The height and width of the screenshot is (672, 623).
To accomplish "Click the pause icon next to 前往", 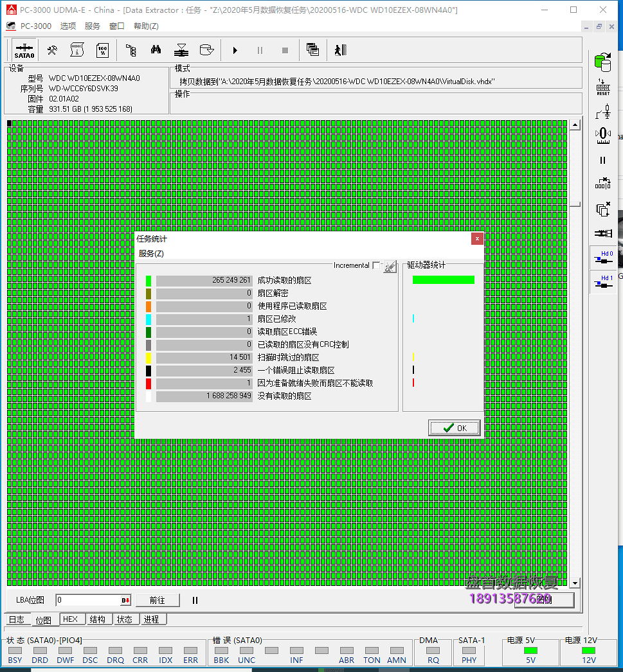I will pyautogui.click(x=195, y=601).
